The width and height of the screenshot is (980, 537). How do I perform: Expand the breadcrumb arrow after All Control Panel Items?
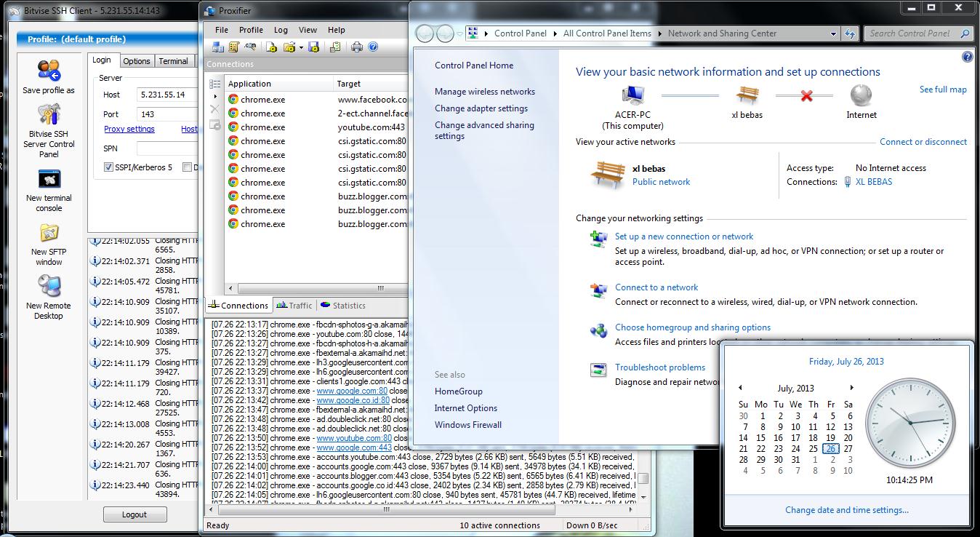pos(660,33)
